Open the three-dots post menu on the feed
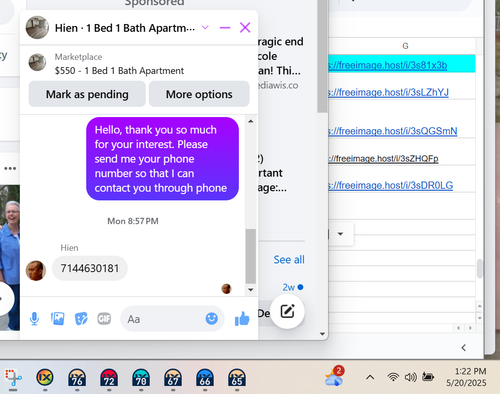This screenshot has height=394, width=500. [x=10, y=168]
